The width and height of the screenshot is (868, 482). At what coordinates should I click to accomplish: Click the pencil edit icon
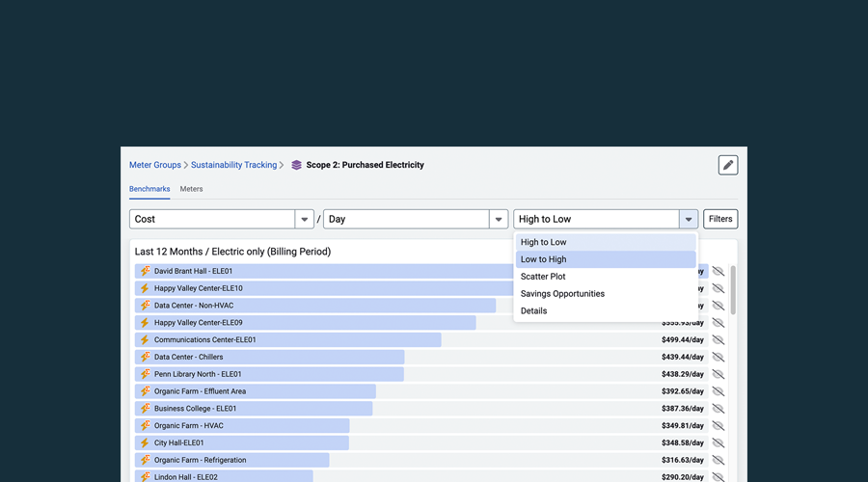pyautogui.click(x=728, y=165)
